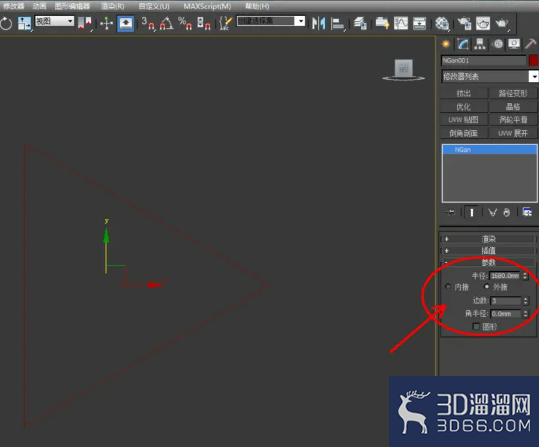Click the 优化 modifier button

(x=463, y=107)
